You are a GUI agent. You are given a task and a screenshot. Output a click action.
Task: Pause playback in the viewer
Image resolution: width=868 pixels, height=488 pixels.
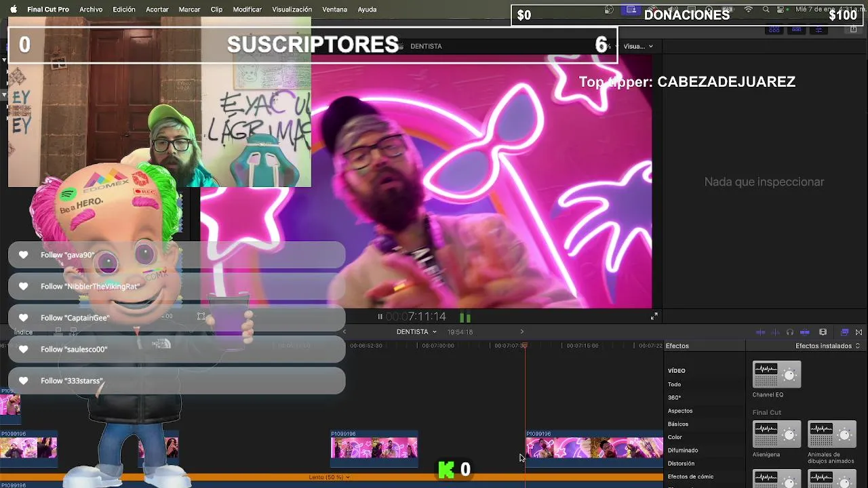pos(380,317)
